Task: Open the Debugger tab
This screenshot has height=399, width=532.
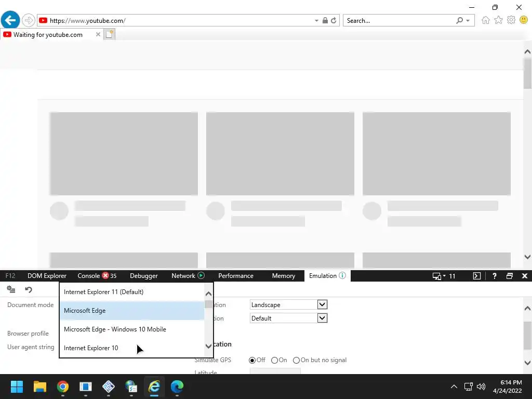Action: (144, 276)
